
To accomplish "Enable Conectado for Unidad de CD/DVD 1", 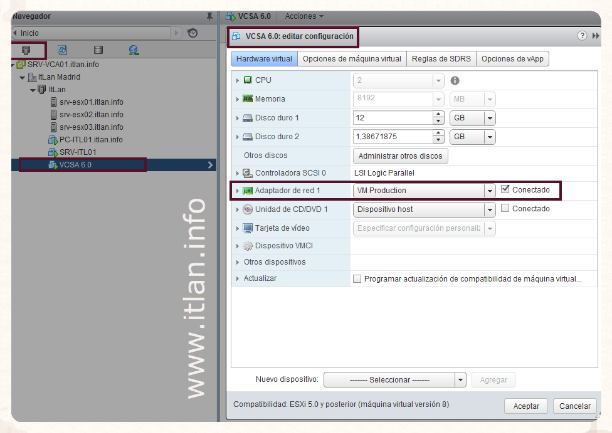I will coord(506,209).
